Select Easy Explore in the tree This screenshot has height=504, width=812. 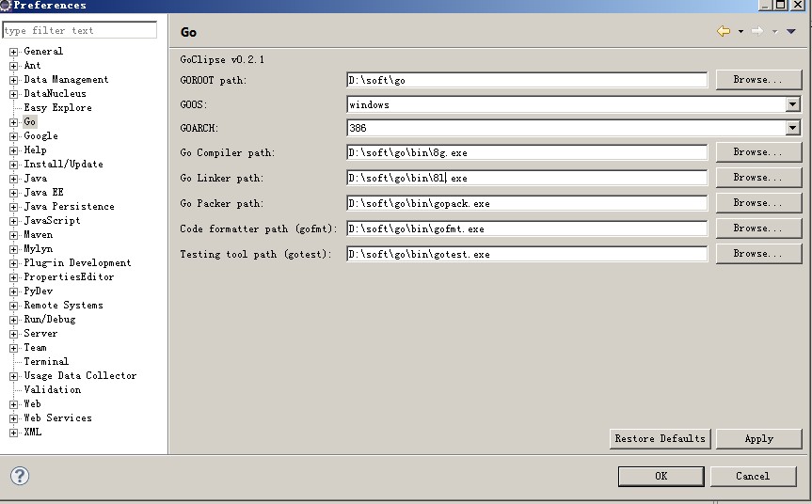pyautogui.click(x=57, y=107)
